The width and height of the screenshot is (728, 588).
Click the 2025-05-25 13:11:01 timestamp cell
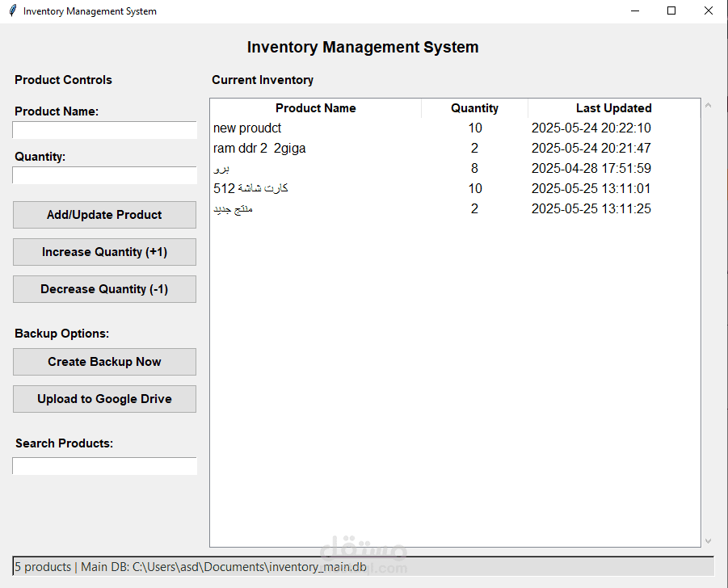(591, 188)
